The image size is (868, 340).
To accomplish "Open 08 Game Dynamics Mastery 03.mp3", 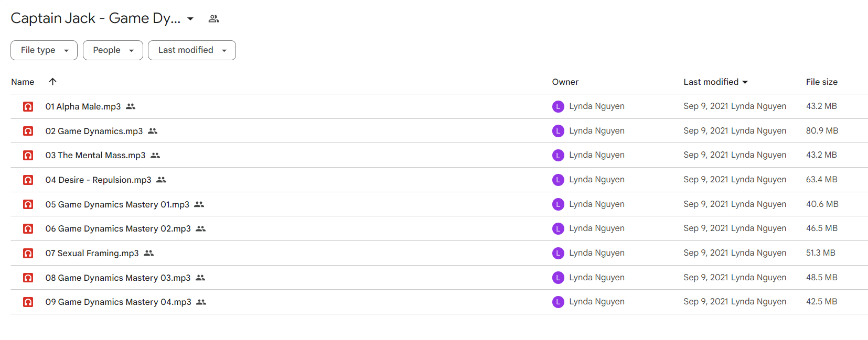I will pos(118,278).
